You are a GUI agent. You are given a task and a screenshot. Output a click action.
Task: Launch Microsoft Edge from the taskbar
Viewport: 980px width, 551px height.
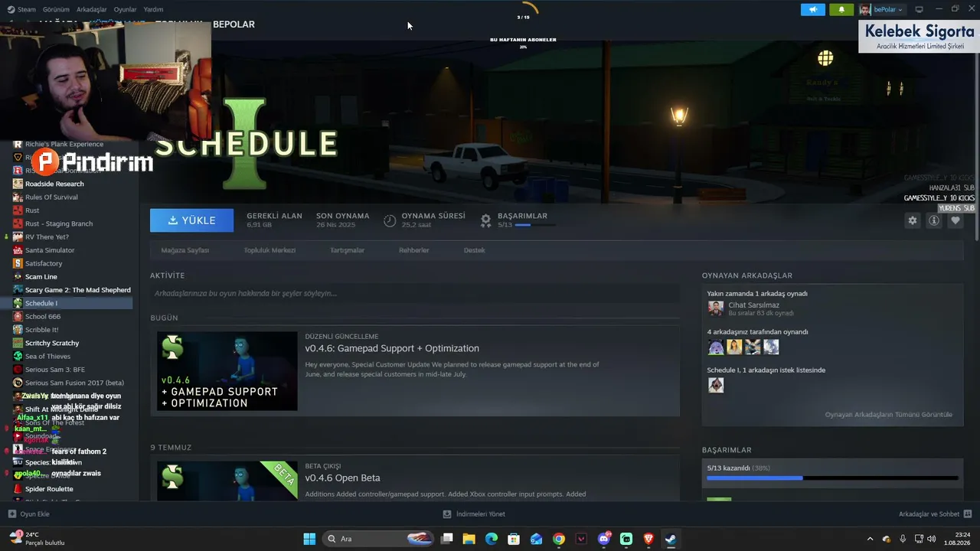click(492, 539)
